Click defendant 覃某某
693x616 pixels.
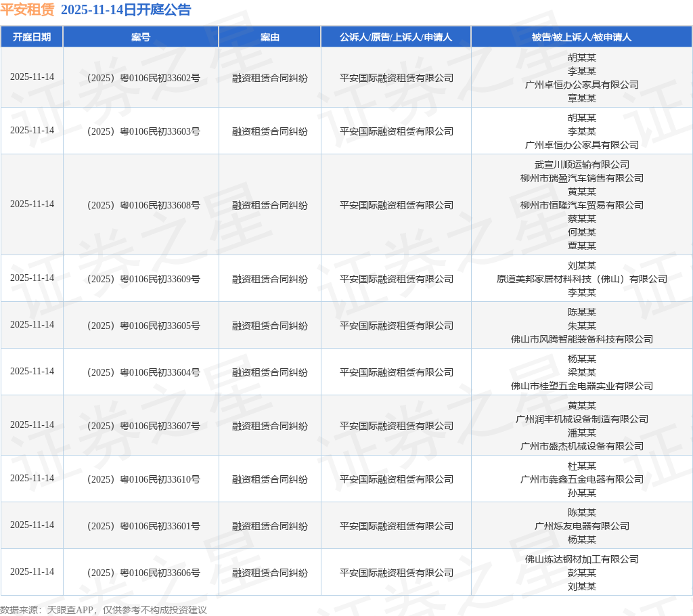581,246
